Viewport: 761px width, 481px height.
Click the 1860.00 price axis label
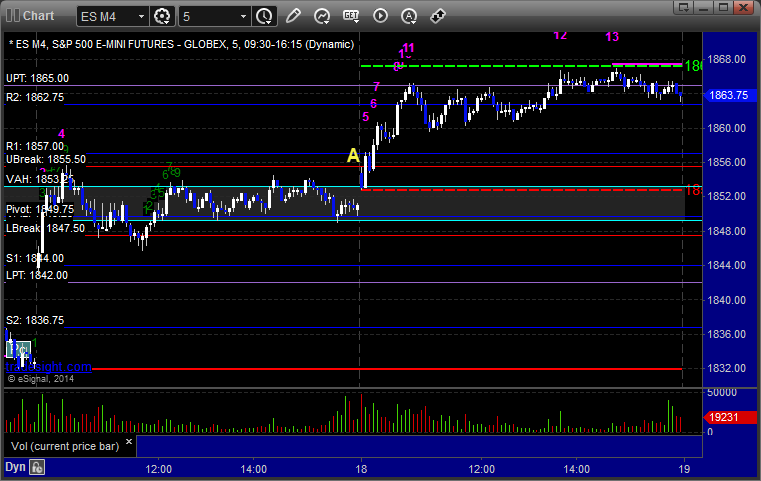(x=727, y=128)
